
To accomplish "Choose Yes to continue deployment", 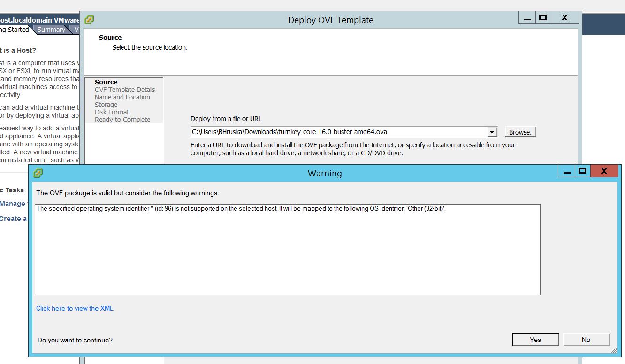I will (x=535, y=340).
